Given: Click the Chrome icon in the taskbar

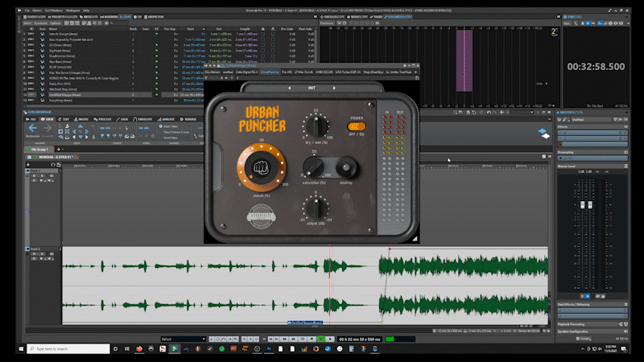Looking at the screenshot, I should 316,349.
